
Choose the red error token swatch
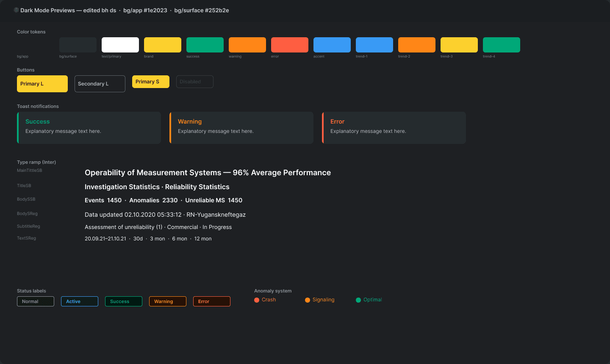(x=290, y=45)
